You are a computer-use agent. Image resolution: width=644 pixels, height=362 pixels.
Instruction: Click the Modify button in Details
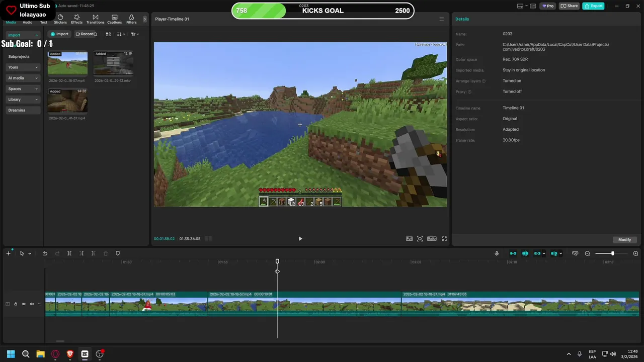[x=624, y=240]
